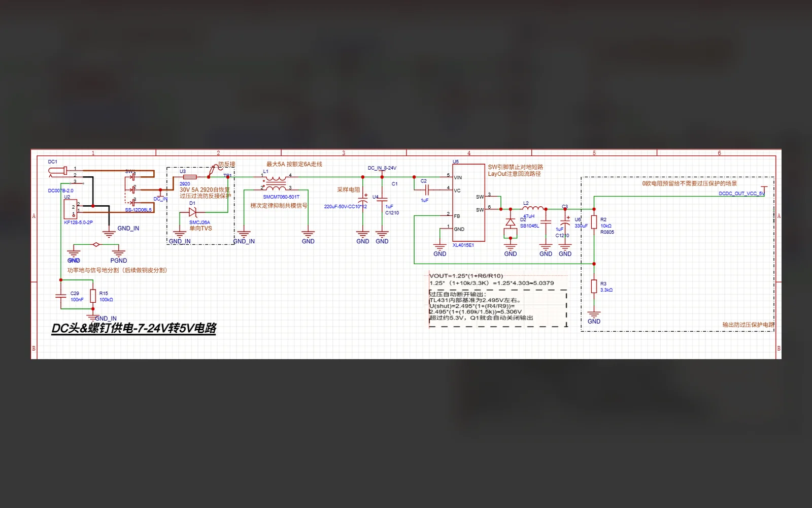Select the 220uF electrolytic capacitor symbol
Image resolution: width=812 pixels, height=508 pixels.
(363, 199)
